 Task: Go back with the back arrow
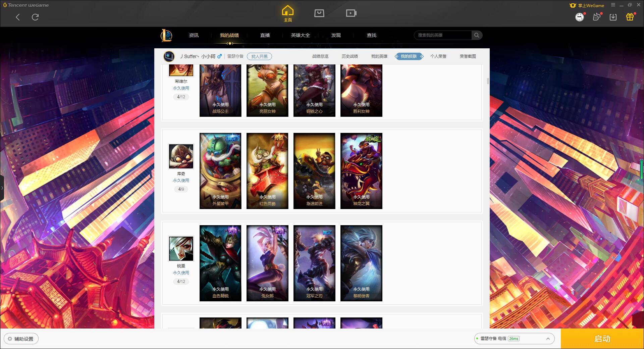coord(18,17)
